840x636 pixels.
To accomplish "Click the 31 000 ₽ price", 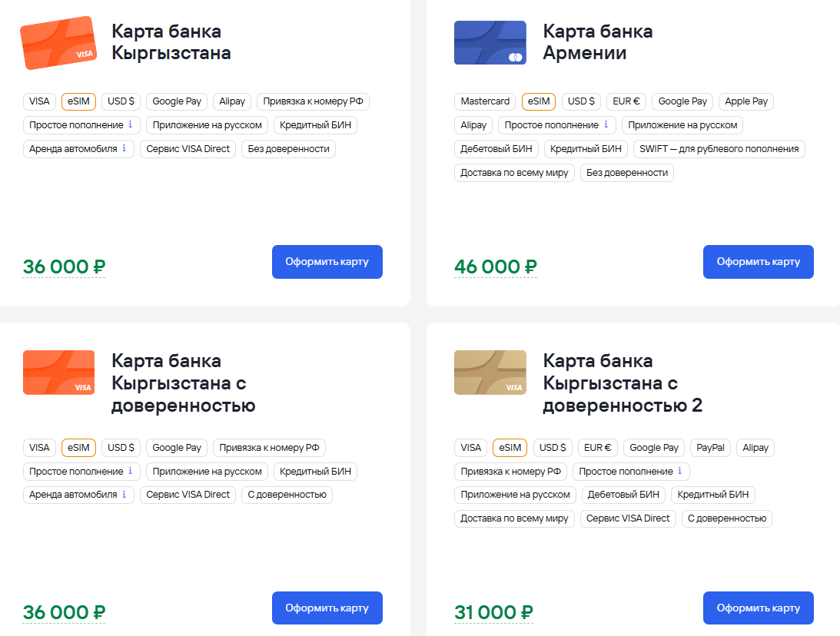I will coord(493,612).
